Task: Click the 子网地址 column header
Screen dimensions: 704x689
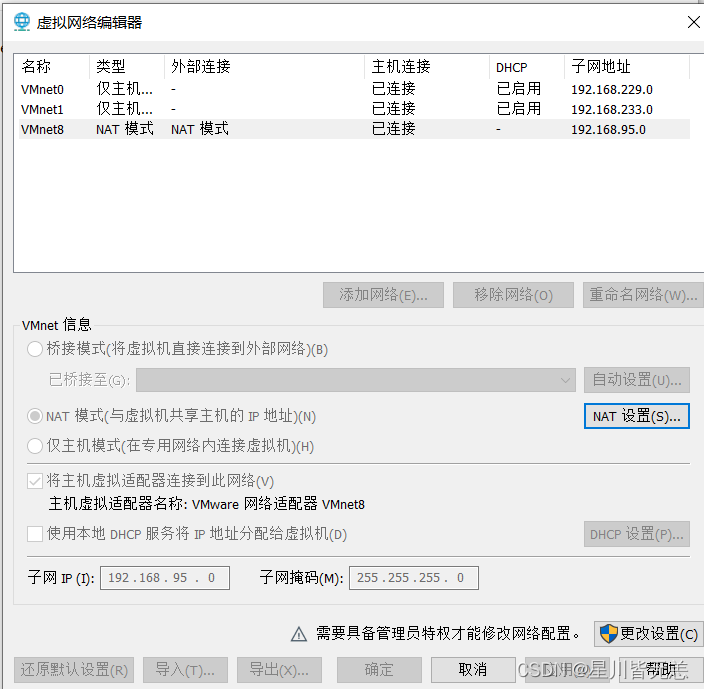Action: 627,66
